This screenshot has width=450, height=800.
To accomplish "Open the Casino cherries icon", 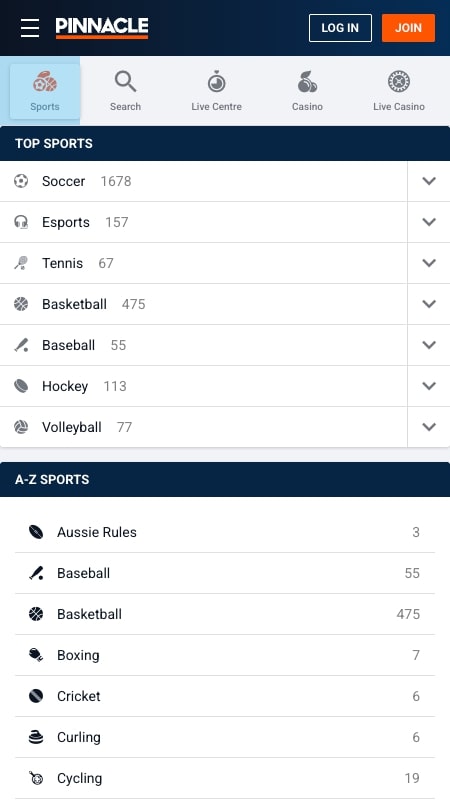I will 307,82.
